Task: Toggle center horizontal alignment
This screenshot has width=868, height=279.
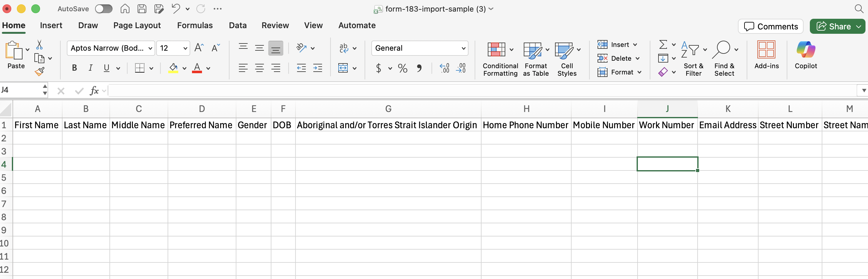Action: click(x=260, y=68)
